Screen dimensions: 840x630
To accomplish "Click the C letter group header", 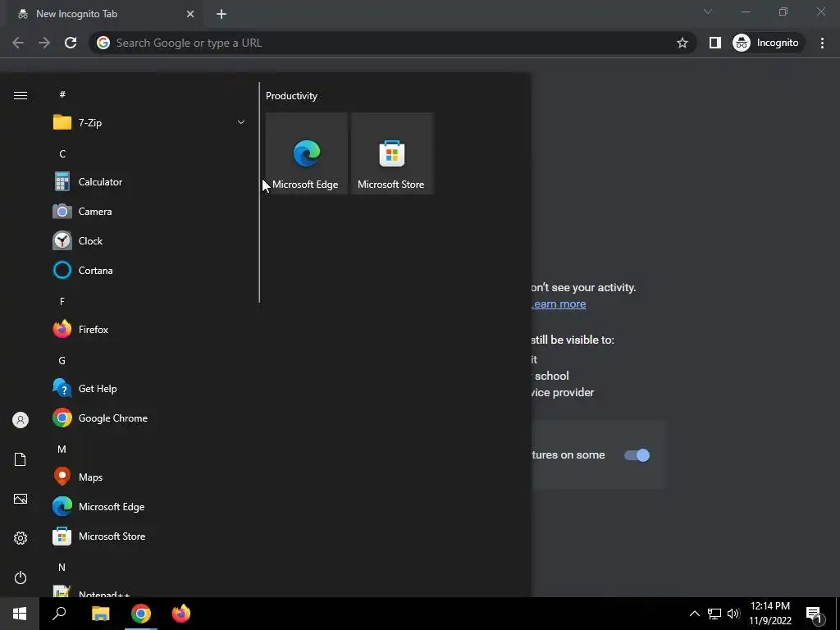I will pos(62,153).
